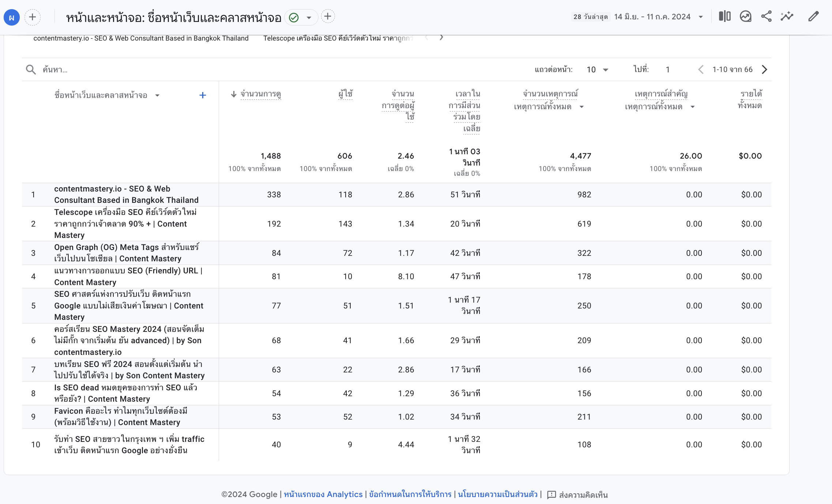The width and height of the screenshot is (832, 504).
Task: Sort by เหตุการณ์สำคัญ column header
Action: click(661, 94)
